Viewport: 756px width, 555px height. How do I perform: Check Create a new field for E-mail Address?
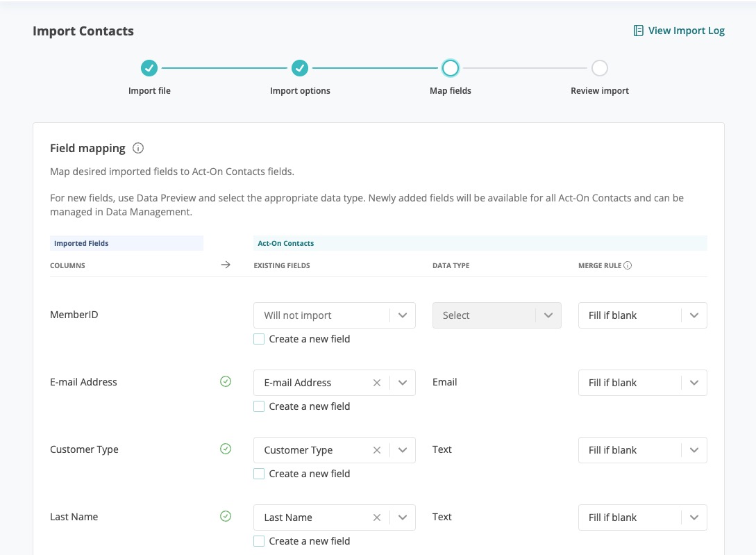coord(259,406)
